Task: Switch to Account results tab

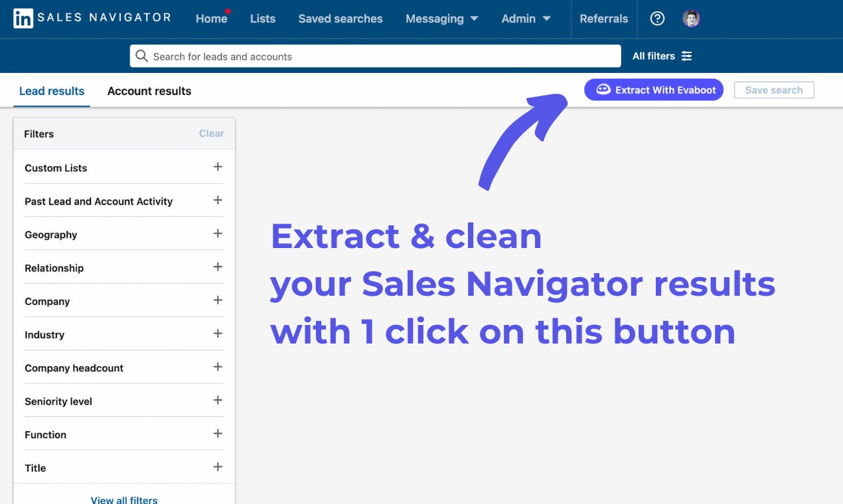Action: (149, 91)
